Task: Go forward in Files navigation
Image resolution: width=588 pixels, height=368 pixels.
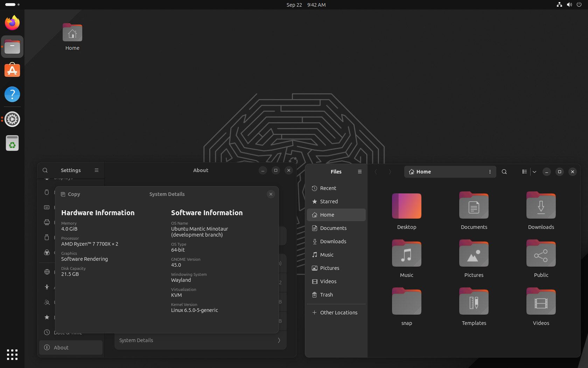Action: click(x=390, y=172)
